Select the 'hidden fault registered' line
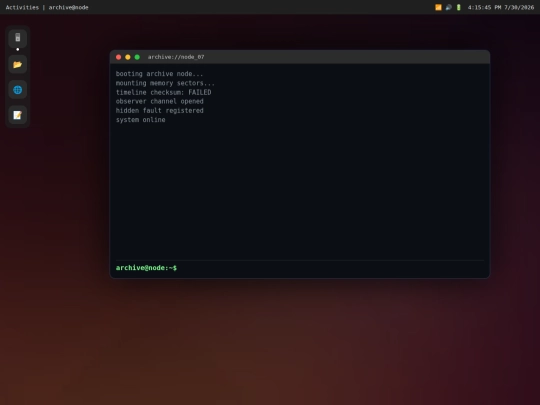 [159, 111]
